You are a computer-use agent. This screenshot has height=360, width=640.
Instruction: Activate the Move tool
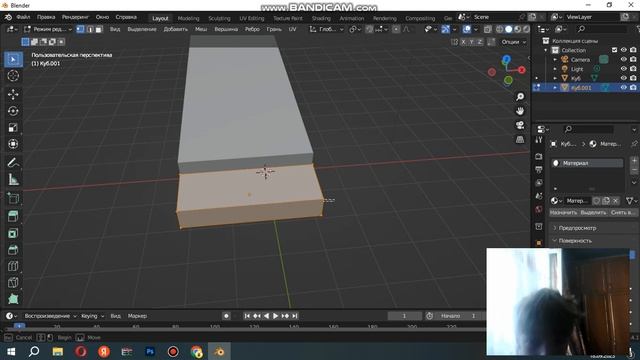point(13,94)
